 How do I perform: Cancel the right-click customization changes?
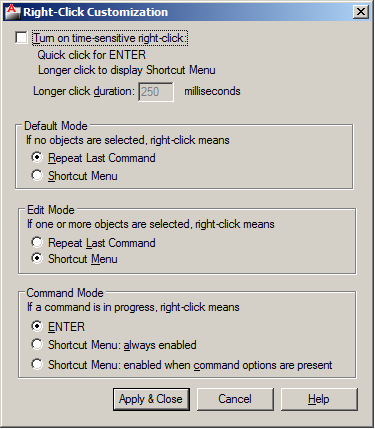pos(235,399)
